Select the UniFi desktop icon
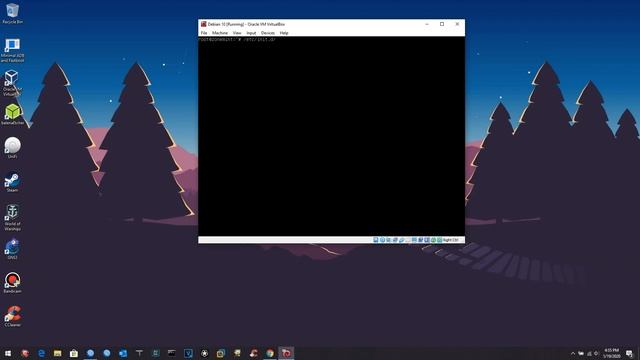Image resolution: width=640 pixels, height=360 pixels. [12, 148]
